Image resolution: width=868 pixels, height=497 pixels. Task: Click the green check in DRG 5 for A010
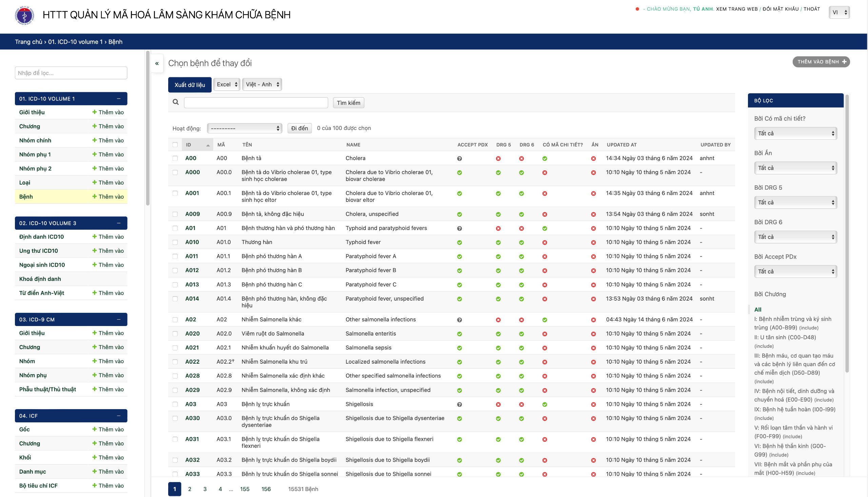pos(498,242)
